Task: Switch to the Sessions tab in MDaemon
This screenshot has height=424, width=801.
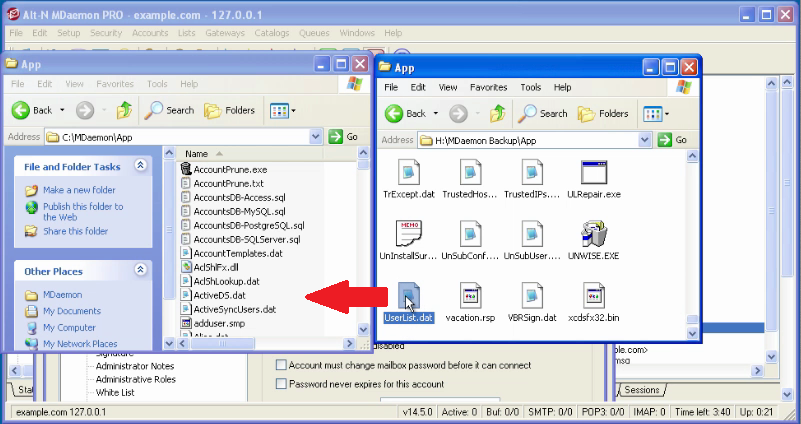Action: click(x=642, y=390)
